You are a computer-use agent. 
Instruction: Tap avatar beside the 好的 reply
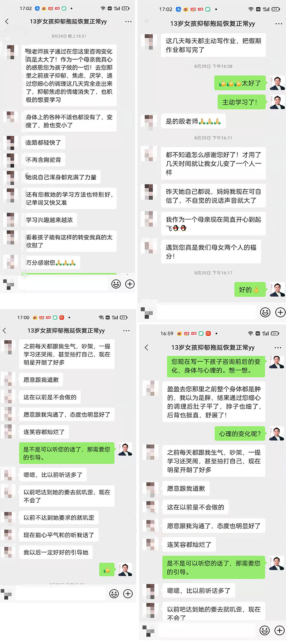pos(277,289)
